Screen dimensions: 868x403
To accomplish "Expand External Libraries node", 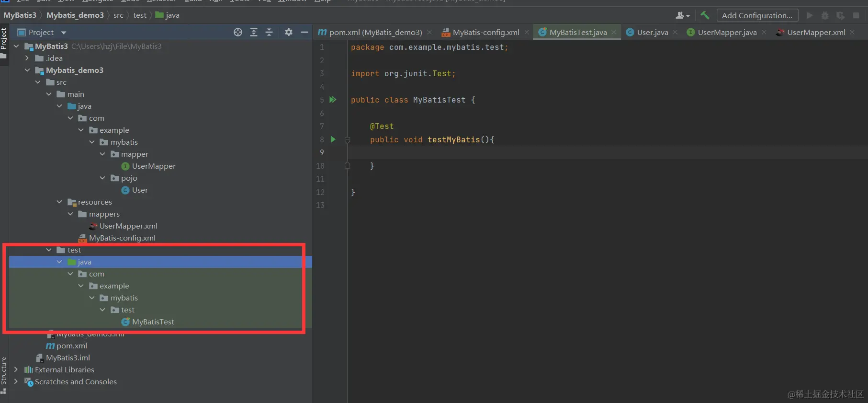I will pyautogui.click(x=16, y=369).
